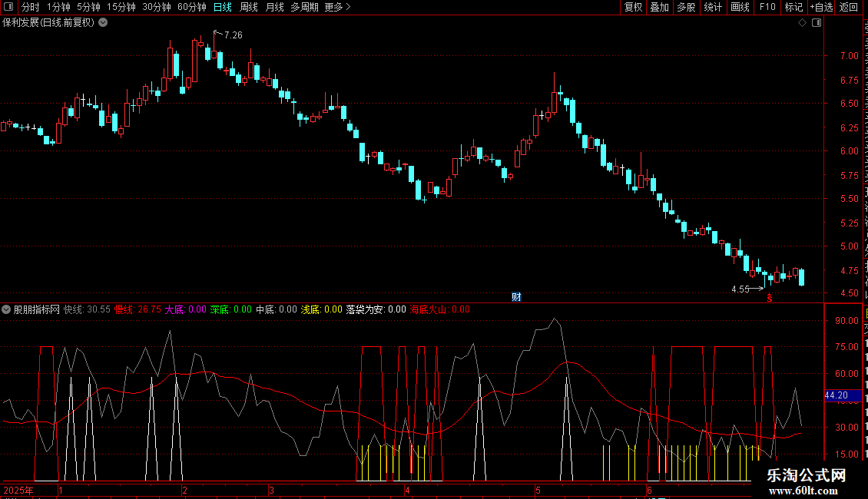The height and width of the screenshot is (499, 868).
Task: Select the 60分钟 period
Action: pyautogui.click(x=192, y=7)
